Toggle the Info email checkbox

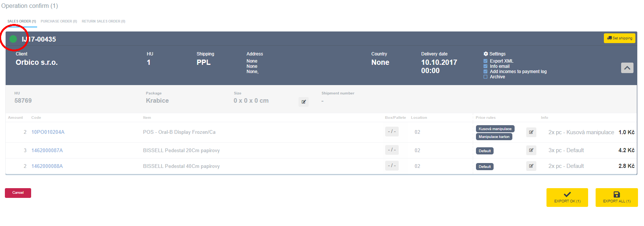click(x=485, y=66)
